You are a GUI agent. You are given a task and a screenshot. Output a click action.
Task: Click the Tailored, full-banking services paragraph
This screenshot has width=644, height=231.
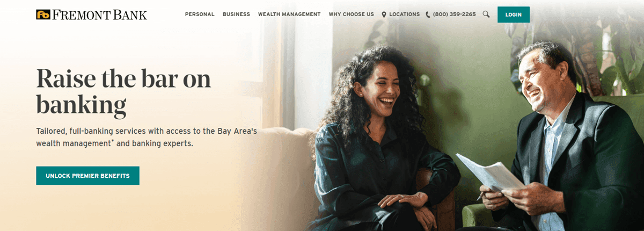[147, 138]
